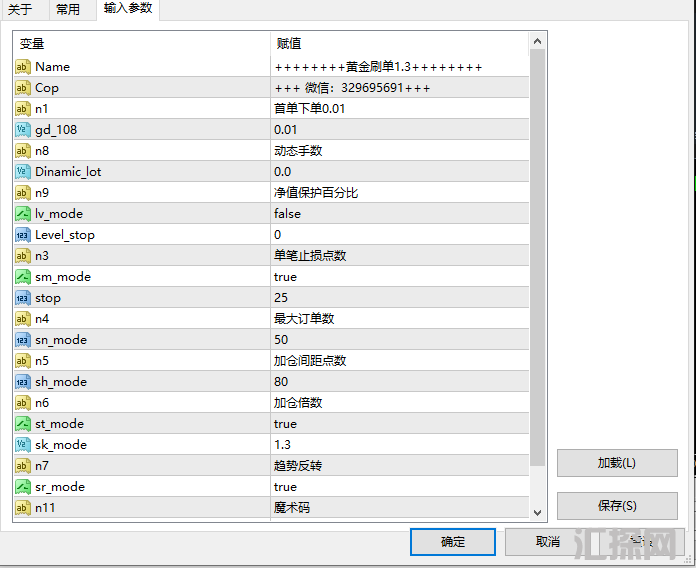Click the string icon beside n4
Image resolution: width=696 pixels, height=568 pixels.
(x=23, y=319)
